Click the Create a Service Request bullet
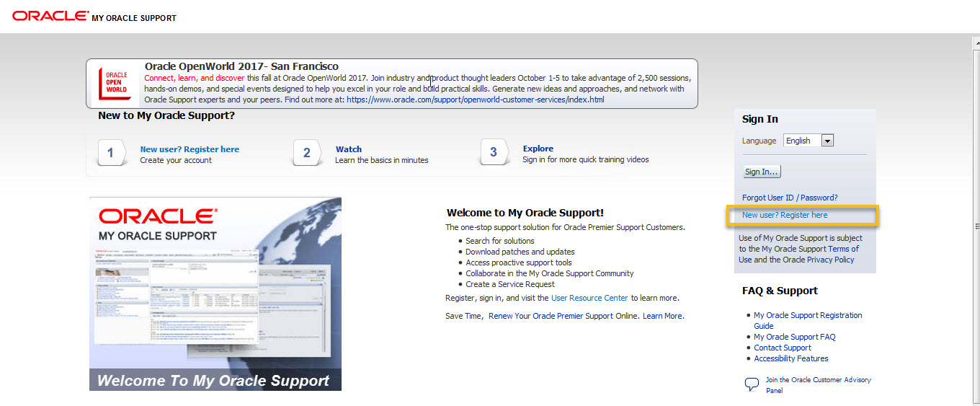The image size is (980, 406). (510, 284)
